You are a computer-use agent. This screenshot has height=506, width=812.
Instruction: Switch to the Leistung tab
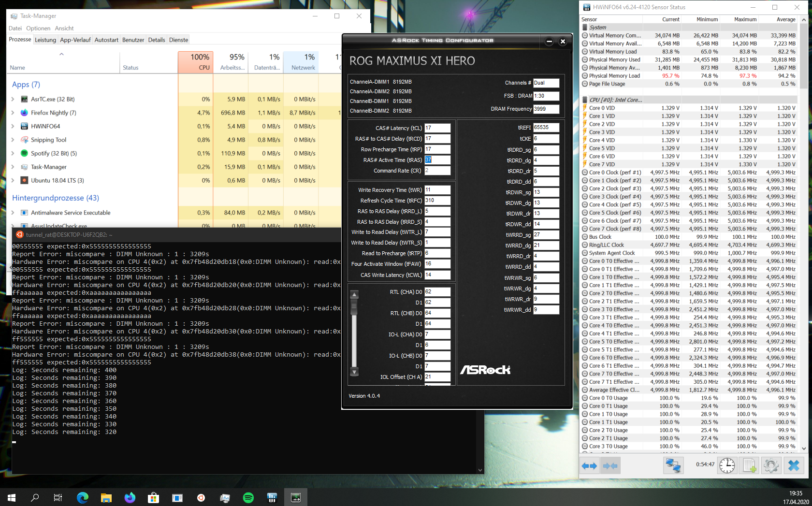(45, 40)
